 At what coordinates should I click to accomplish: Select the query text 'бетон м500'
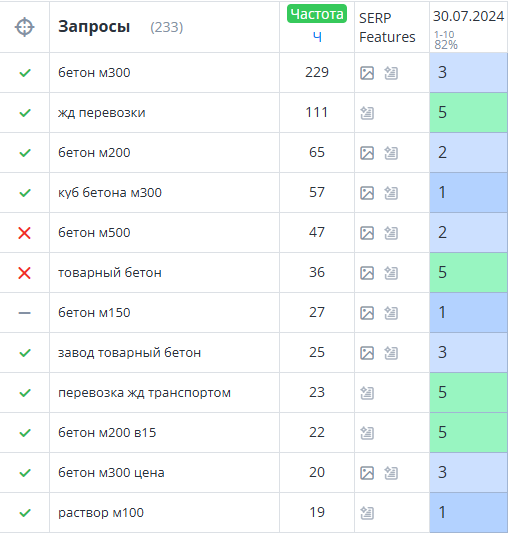click(x=94, y=233)
